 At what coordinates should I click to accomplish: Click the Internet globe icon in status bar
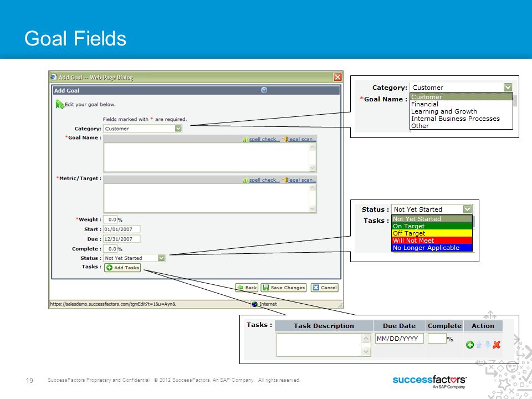click(x=255, y=304)
